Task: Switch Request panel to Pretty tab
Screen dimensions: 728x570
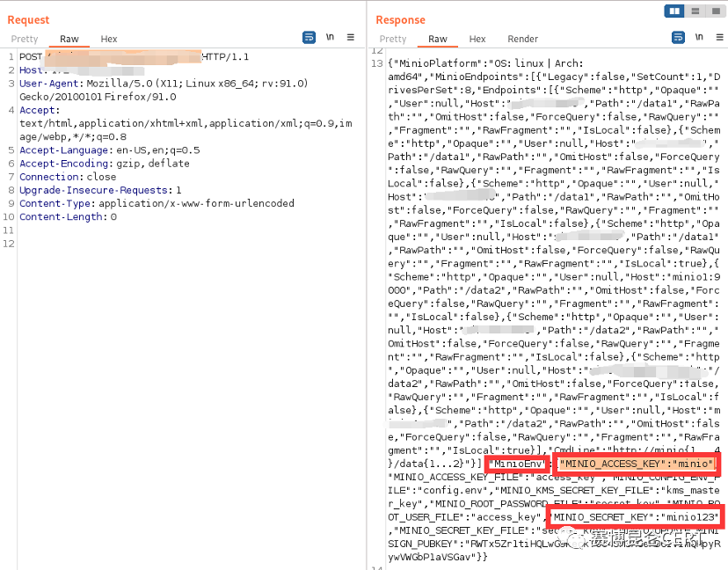Action: (x=25, y=39)
